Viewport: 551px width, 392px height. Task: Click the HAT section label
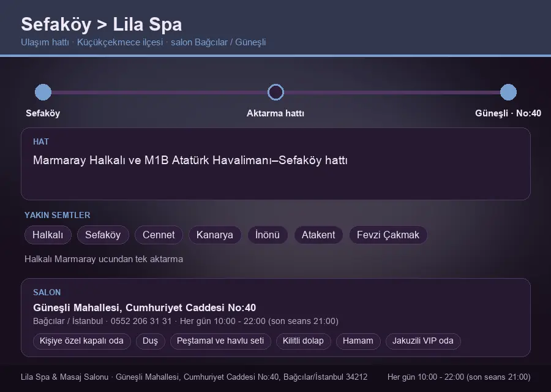pos(41,141)
